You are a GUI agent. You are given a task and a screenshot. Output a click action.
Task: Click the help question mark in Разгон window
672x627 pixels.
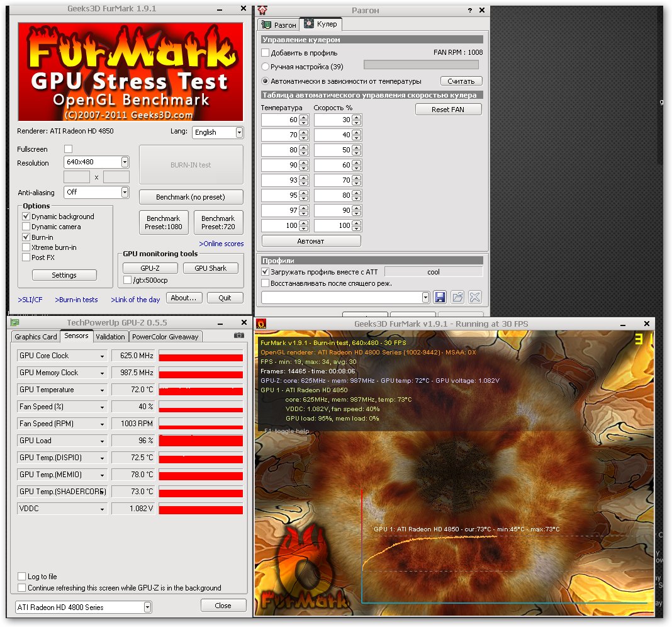click(470, 10)
